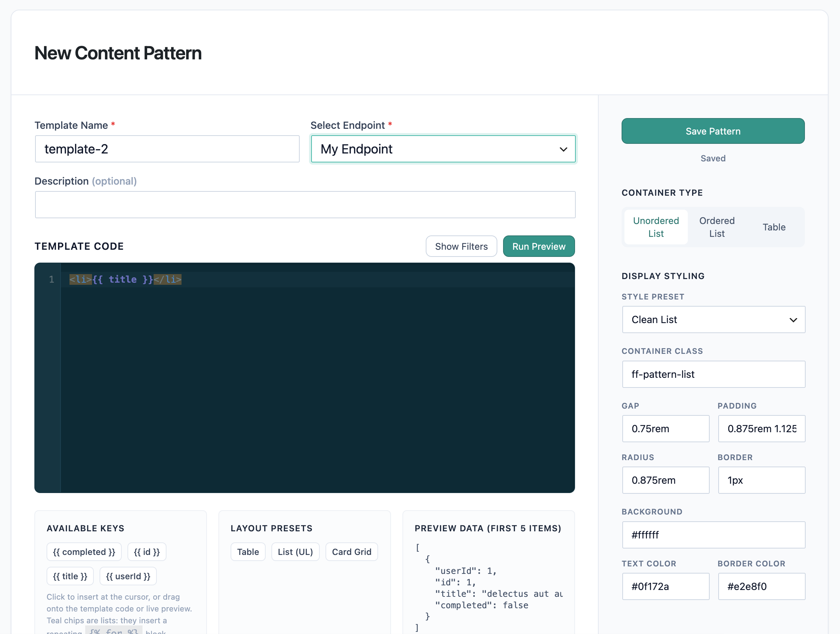This screenshot has width=840, height=634.
Task: Edit the Padding value field
Action: [761, 428]
